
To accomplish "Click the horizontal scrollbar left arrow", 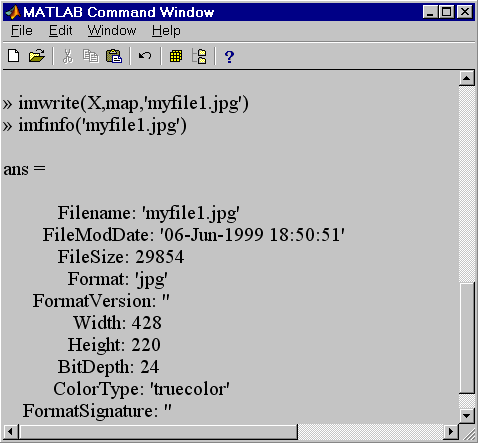I will point(10,432).
